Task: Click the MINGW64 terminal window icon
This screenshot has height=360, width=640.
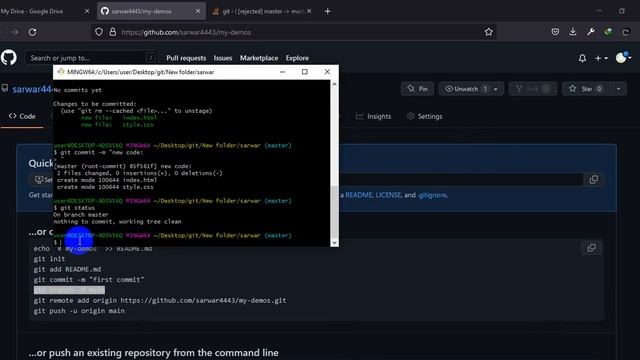Action: coord(61,72)
